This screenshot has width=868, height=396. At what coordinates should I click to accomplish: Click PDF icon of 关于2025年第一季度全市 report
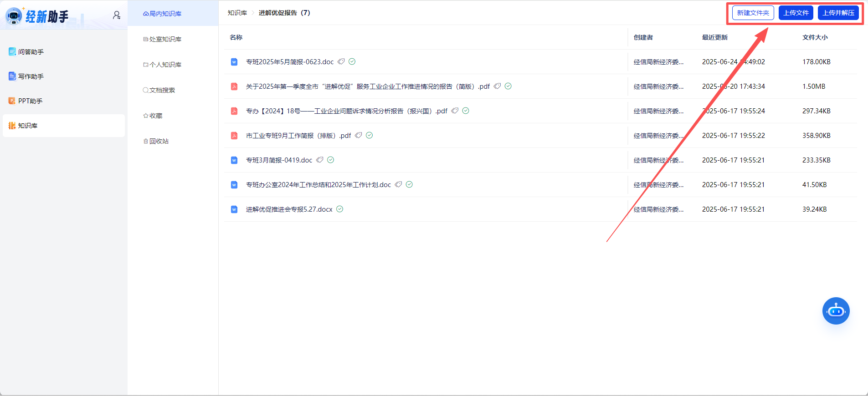click(234, 86)
